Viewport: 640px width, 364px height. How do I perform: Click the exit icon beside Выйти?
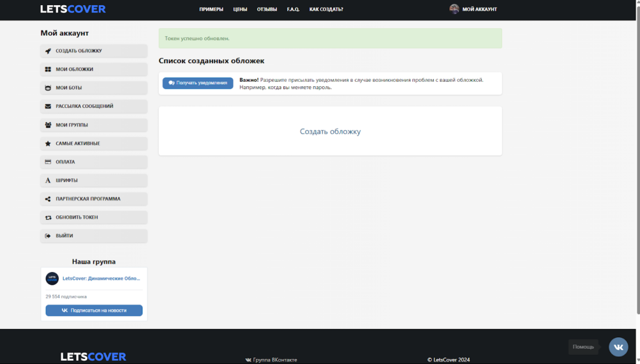pyautogui.click(x=47, y=235)
